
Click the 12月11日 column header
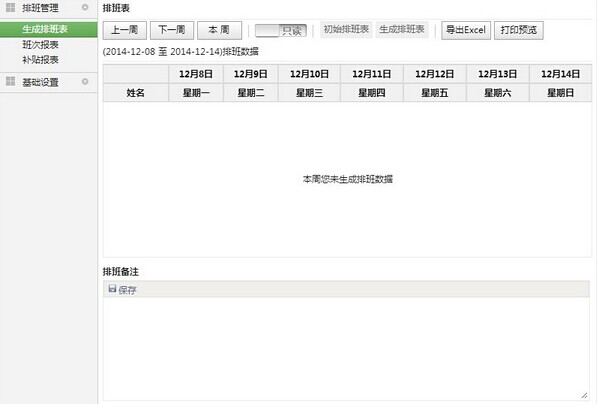pyautogui.click(x=372, y=74)
